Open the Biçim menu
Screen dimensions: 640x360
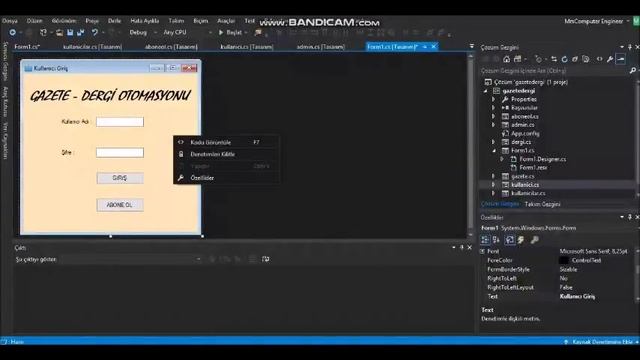pyautogui.click(x=200, y=21)
